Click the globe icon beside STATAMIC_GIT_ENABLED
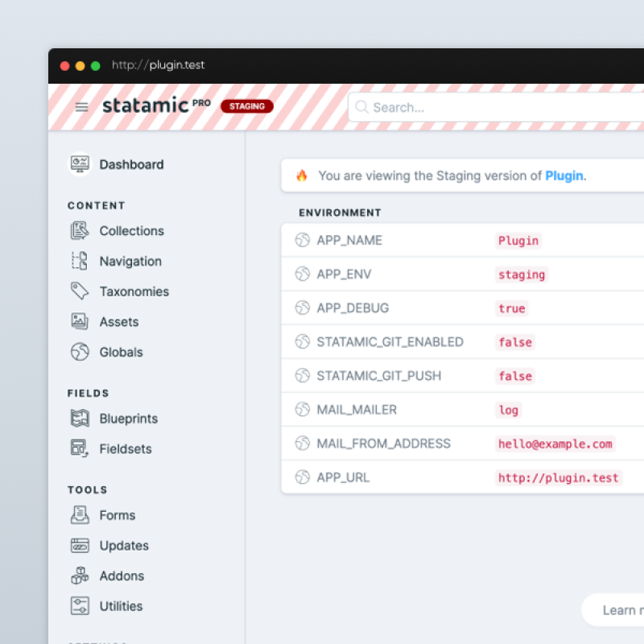This screenshot has height=644, width=644. [303, 341]
